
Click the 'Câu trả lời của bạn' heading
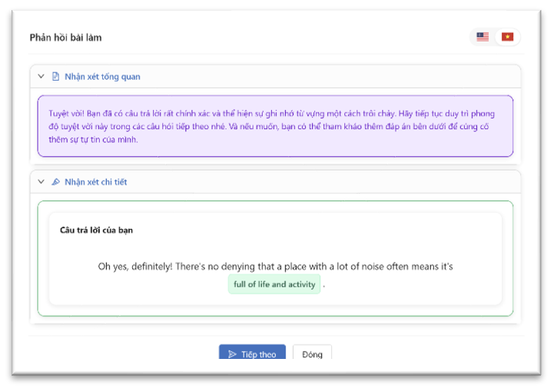96,230
